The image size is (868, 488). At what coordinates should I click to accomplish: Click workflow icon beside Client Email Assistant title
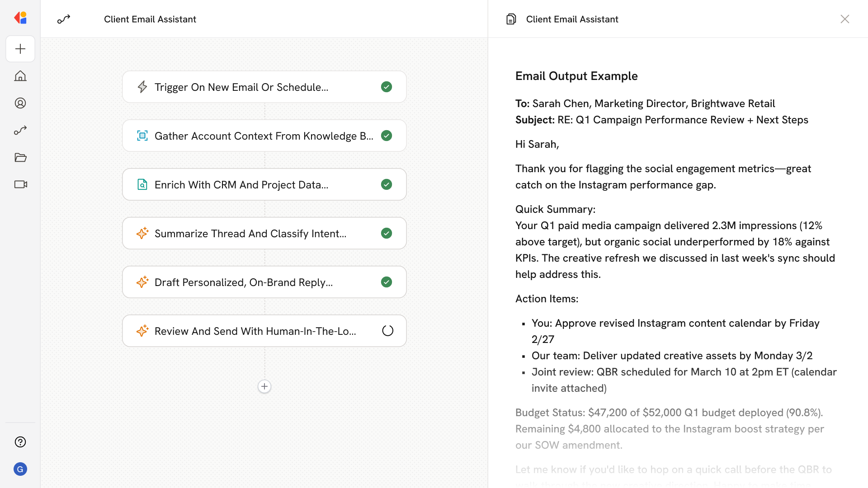(x=64, y=19)
